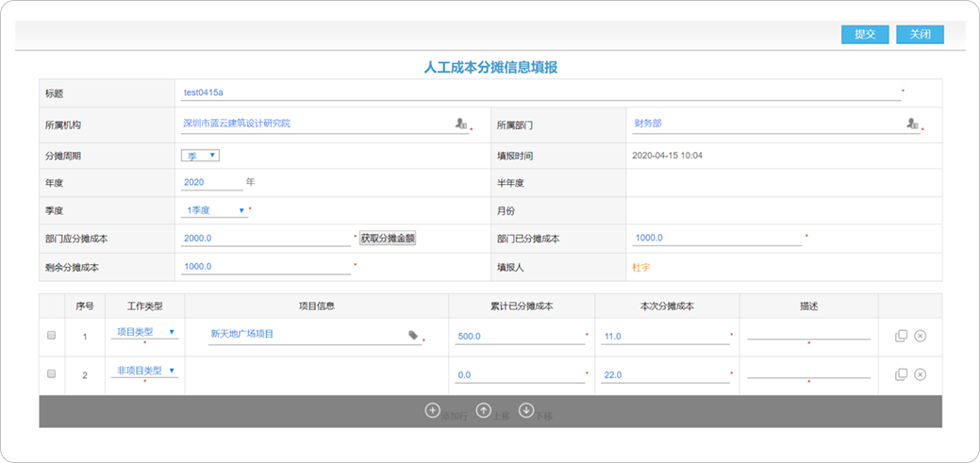The height and width of the screenshot is (463, 980).
Task: Move the row down with the down-arrow icon
Action: click(x=526, y=410)
